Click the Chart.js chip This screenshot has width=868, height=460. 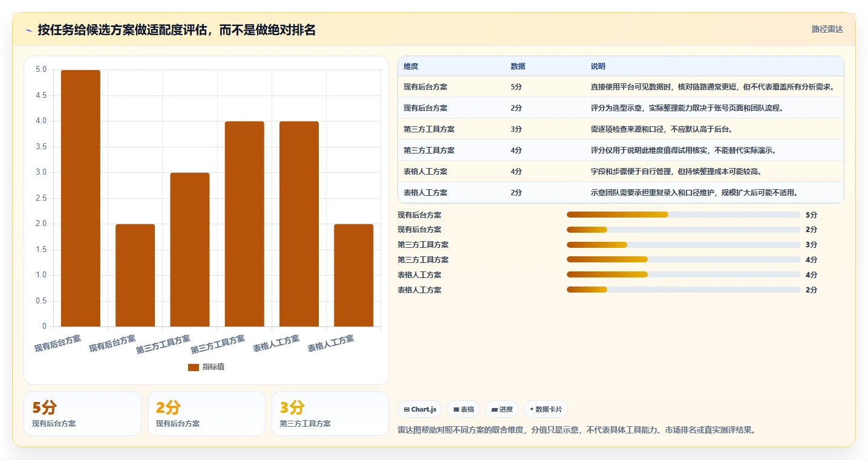click(420, 409)
